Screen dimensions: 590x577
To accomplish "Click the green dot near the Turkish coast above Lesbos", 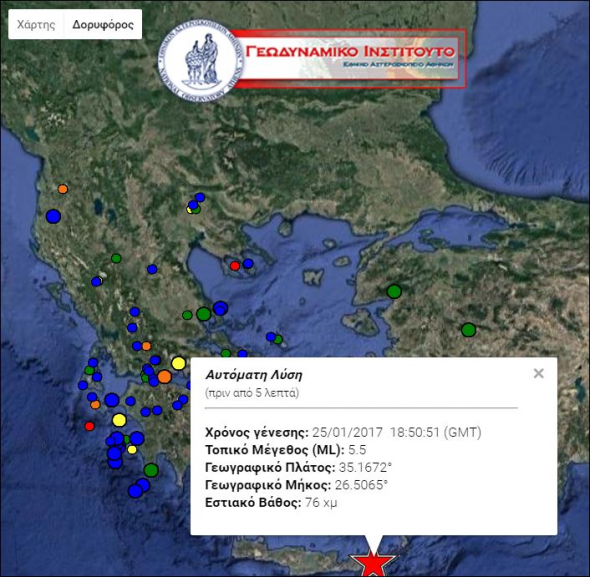I will (x=394, y=291).
